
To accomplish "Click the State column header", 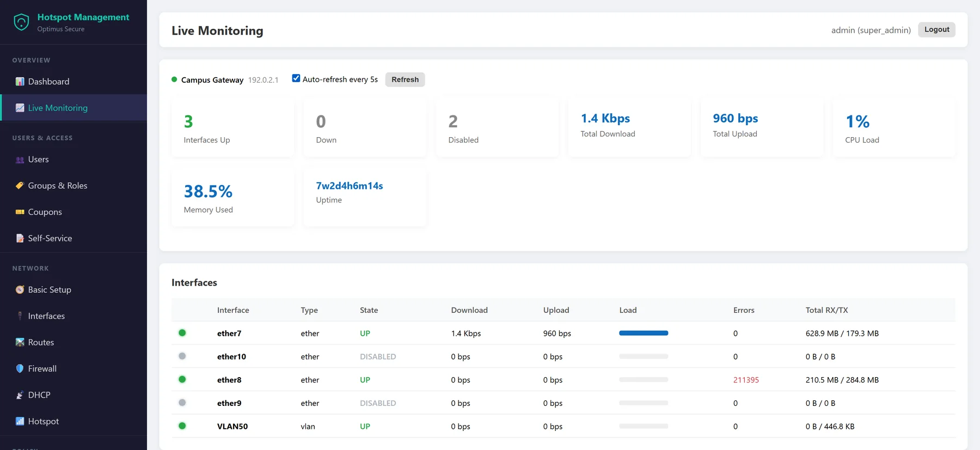I will [x=369, y=310].
